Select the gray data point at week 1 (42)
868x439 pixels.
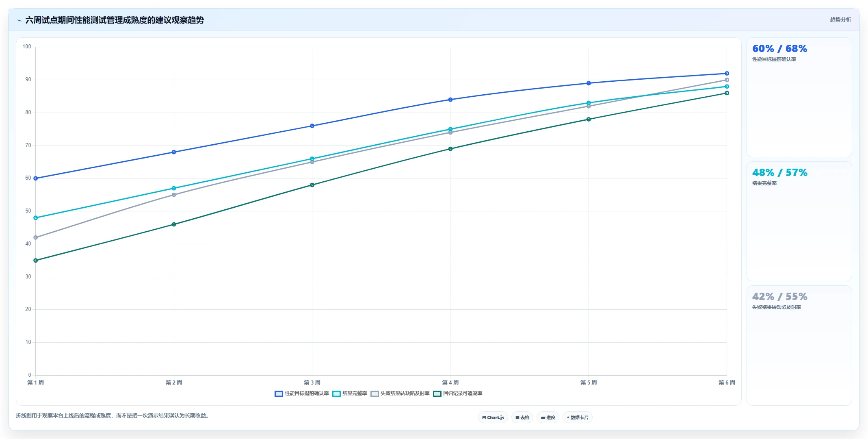coord(36,237)
